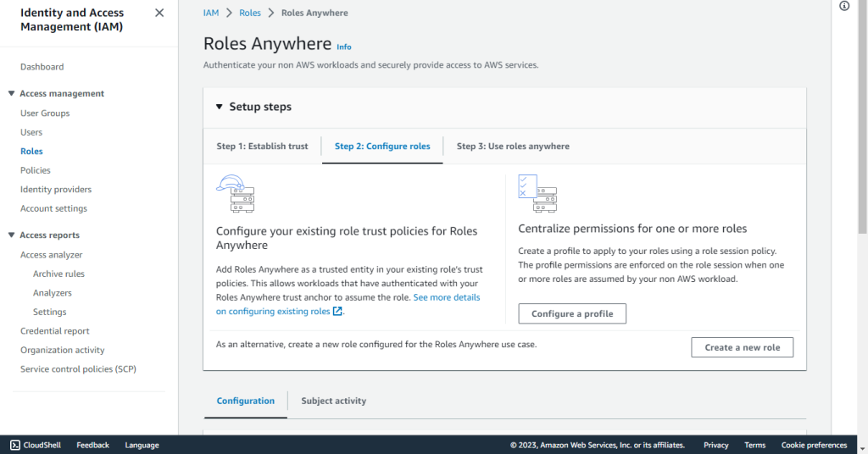Collapse the Access reports section
This screenshot has width=868, height=454.
pyautogui.click(x=11, y=235)
